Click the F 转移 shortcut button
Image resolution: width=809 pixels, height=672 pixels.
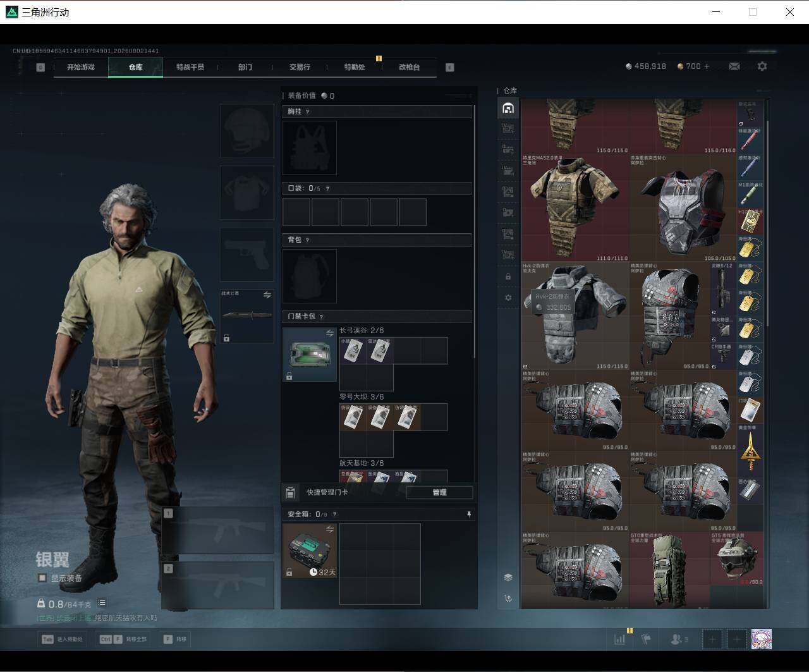tap(175, 639)
